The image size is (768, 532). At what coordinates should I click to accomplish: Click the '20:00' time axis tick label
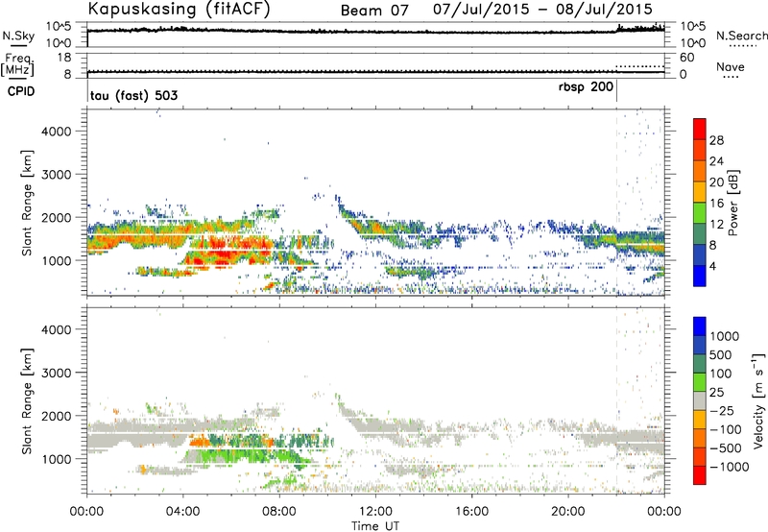click(567, 512)
